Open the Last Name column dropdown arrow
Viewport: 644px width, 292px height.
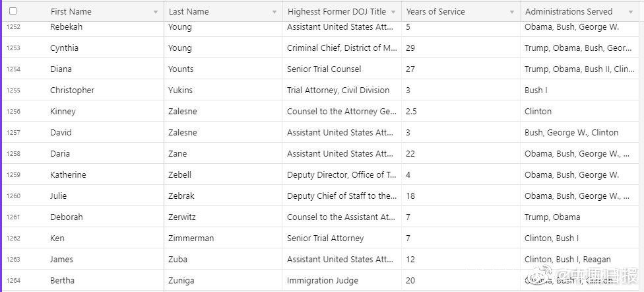(274, 12)
